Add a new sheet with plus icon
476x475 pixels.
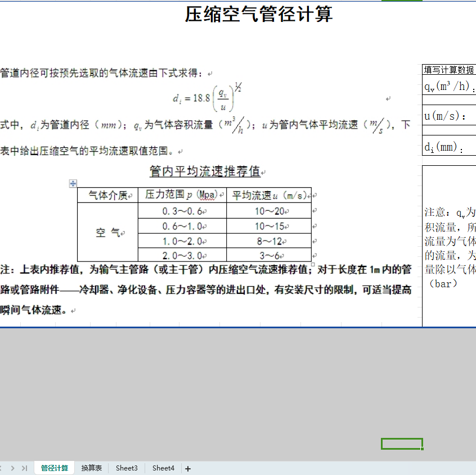[188, 468]
